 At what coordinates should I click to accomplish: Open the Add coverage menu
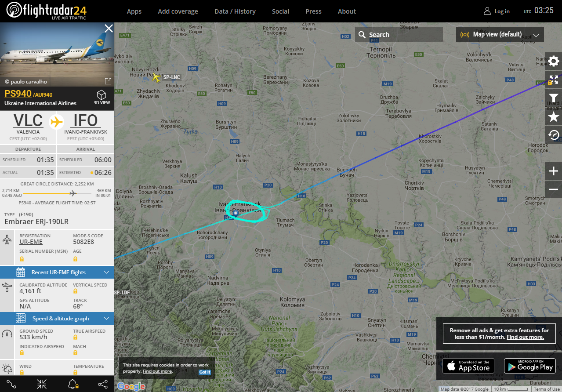click(178, 11)
